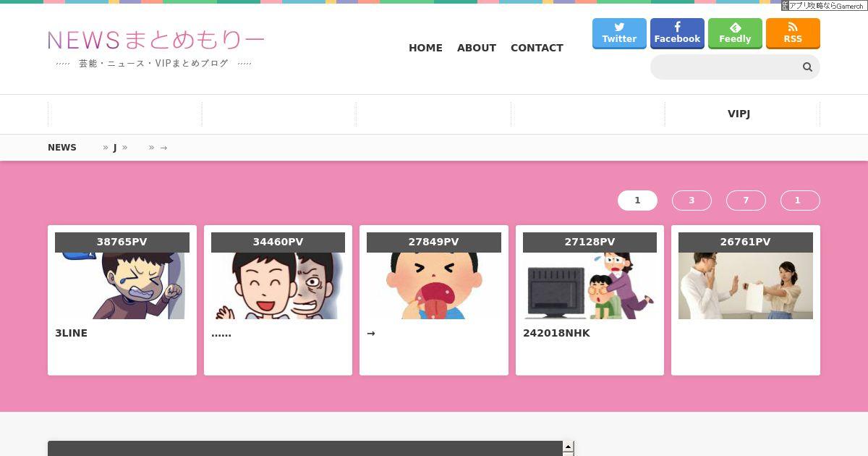Open the 34460PV smiling faces thumbnail
The height and width of the screenshot is (456, 868).
[278, 286]
